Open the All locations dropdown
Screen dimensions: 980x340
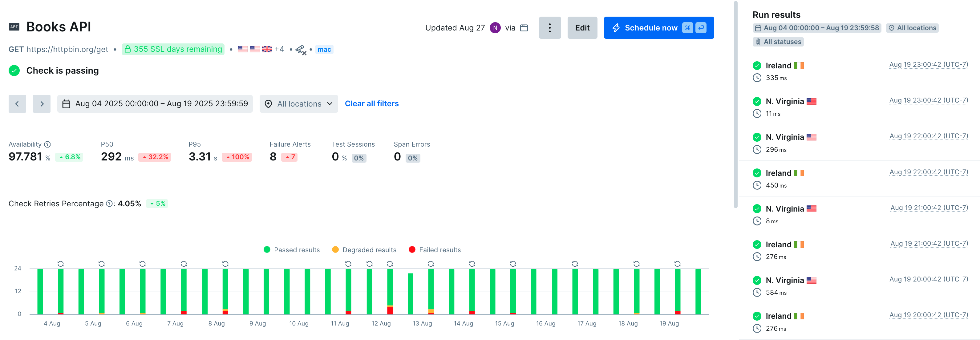click(299, 104)
